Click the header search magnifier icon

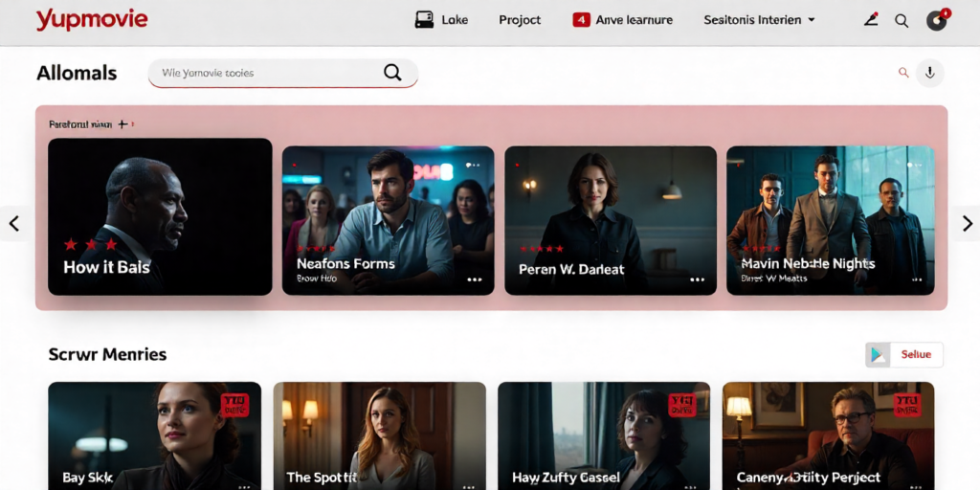click(902, 21)
